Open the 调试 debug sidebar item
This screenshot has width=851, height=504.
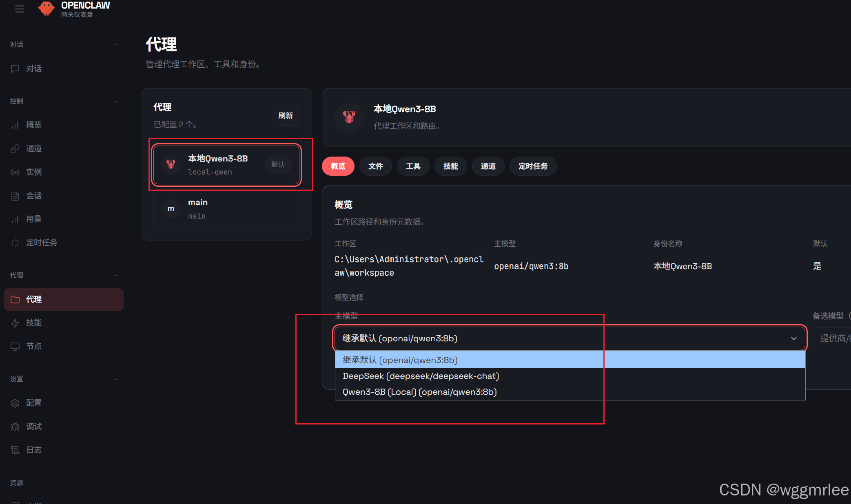34,427
